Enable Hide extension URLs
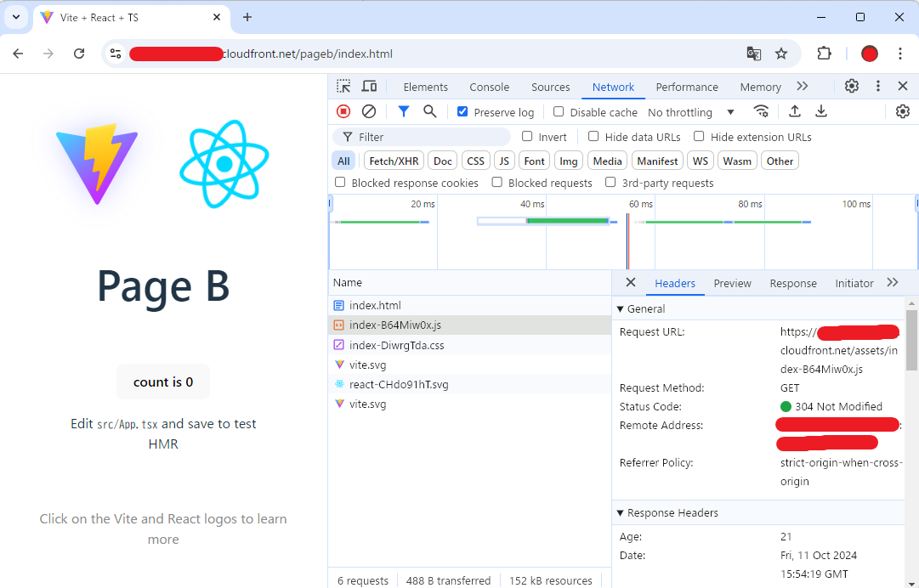This screenshot has width=919, height=588. click(x=699, y=136)
